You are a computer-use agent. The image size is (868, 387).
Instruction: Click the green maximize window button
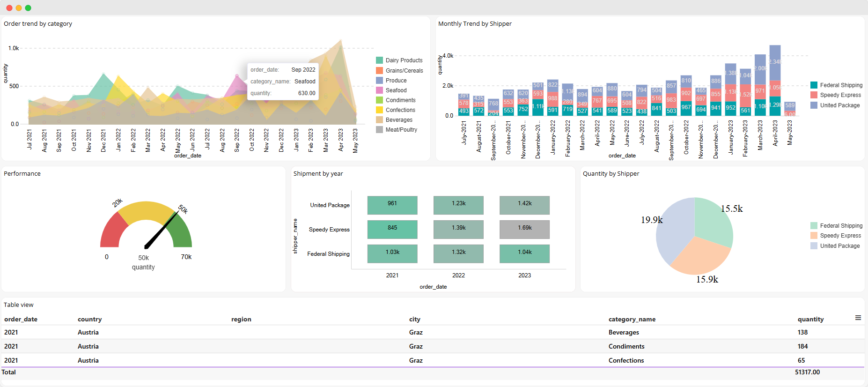pos(28,8)
